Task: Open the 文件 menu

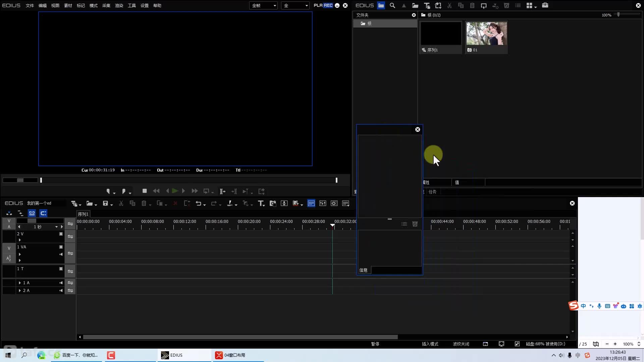Action: [30, 5]
